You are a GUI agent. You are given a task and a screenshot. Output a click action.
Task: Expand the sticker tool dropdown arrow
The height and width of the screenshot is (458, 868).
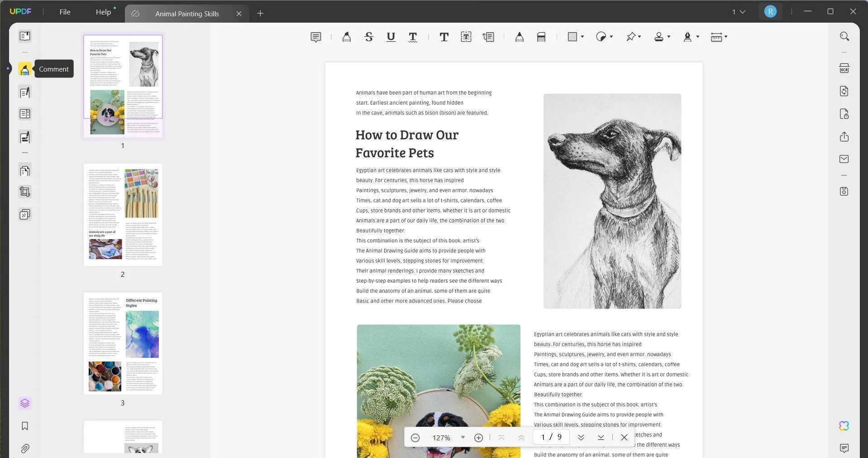click(x=611, y=37)
